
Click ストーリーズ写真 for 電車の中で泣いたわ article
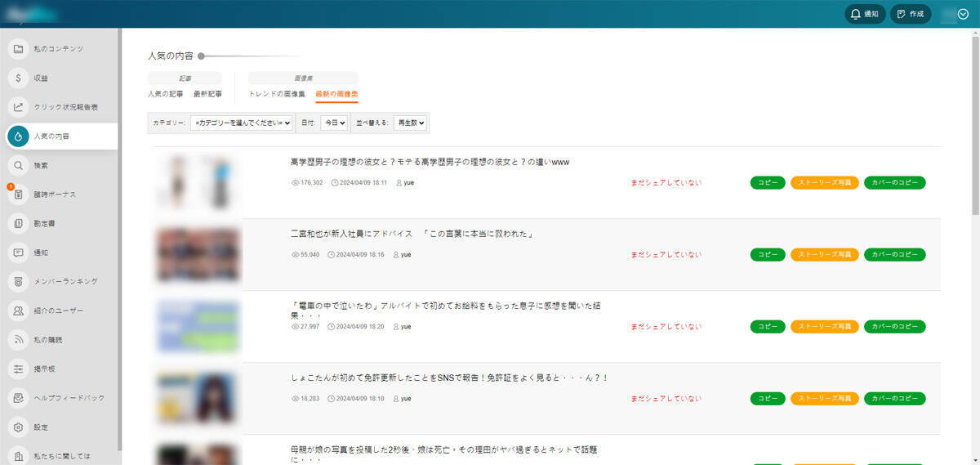tap(825, 327)
